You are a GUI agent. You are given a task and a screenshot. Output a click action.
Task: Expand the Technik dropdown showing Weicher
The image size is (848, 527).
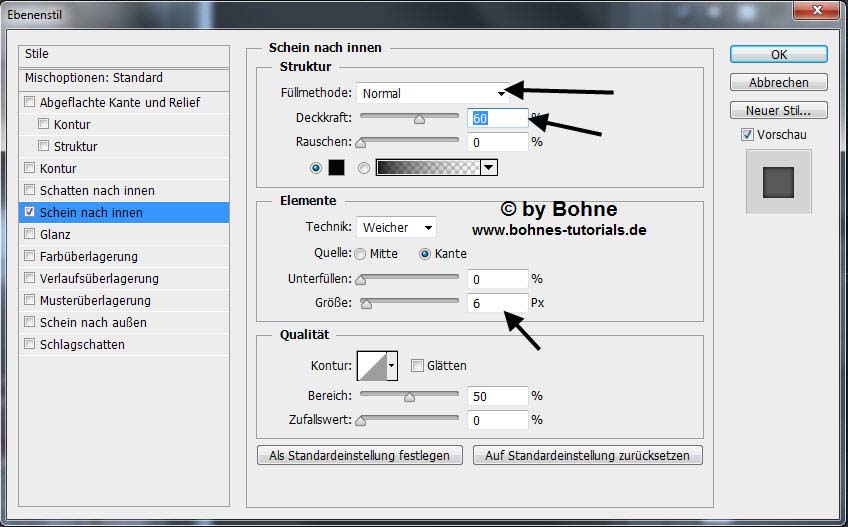(x=397, y=228)
